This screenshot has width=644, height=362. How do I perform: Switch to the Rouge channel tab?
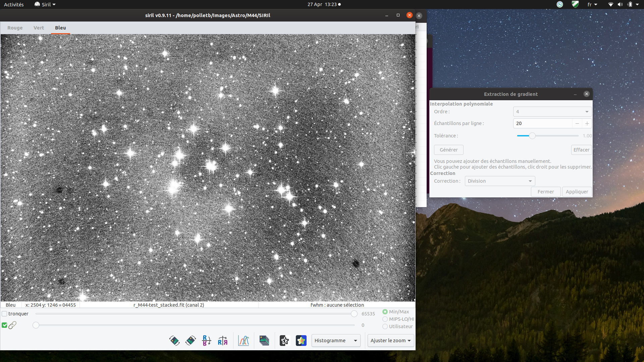(x=15, y=28)
